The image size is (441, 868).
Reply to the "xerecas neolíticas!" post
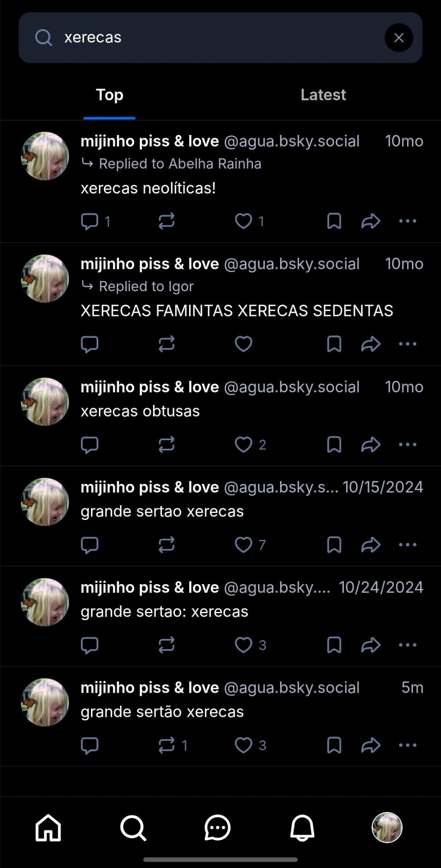click(x=90, y=221)
